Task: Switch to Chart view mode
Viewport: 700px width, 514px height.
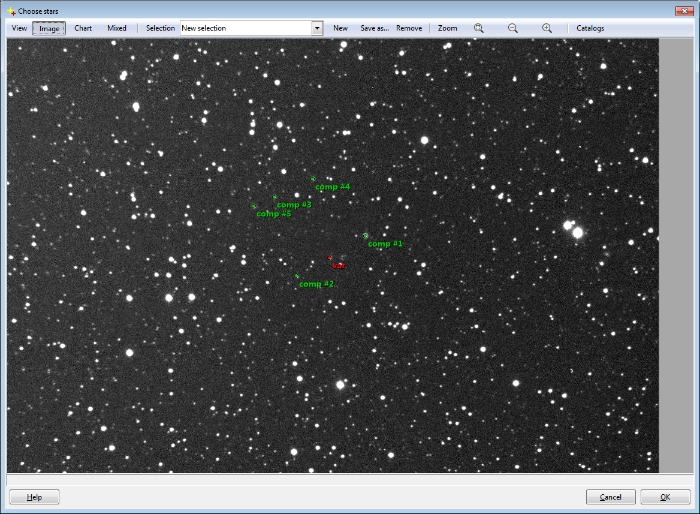Action: point(83,28)
